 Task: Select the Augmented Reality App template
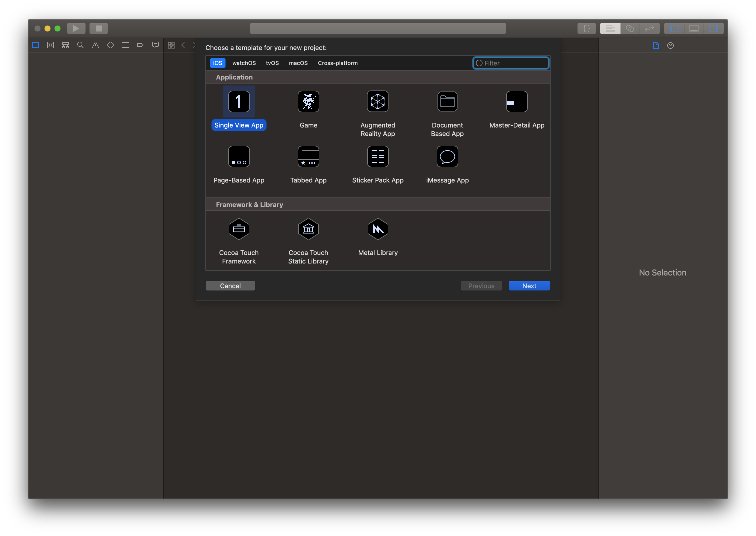coord(377,102)
